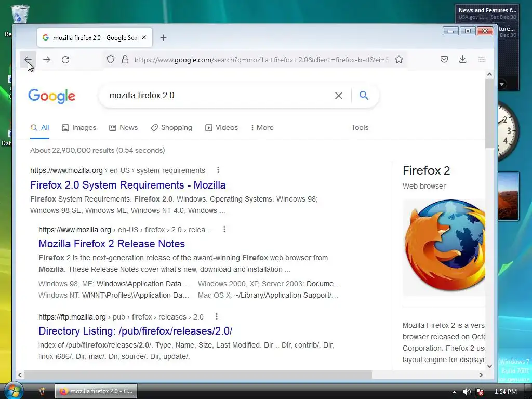532x399 pixels.
Task: Switch to News results tab
Action: click(123, 128)
